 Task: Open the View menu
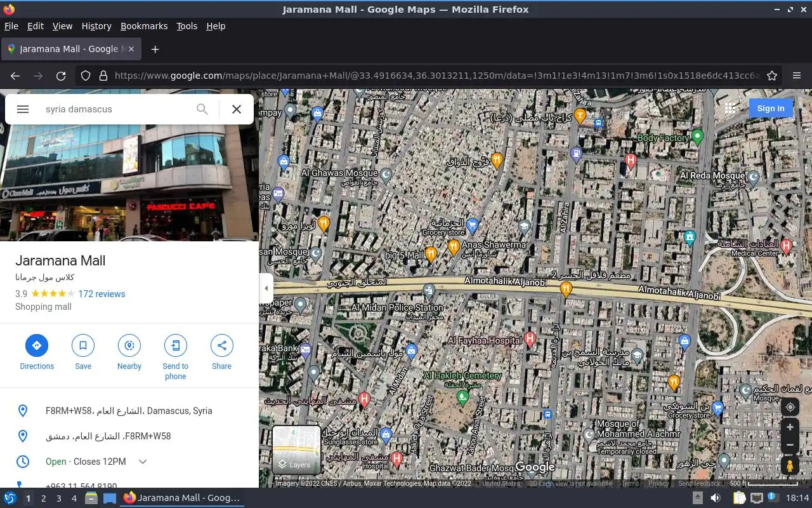[62, 26]
